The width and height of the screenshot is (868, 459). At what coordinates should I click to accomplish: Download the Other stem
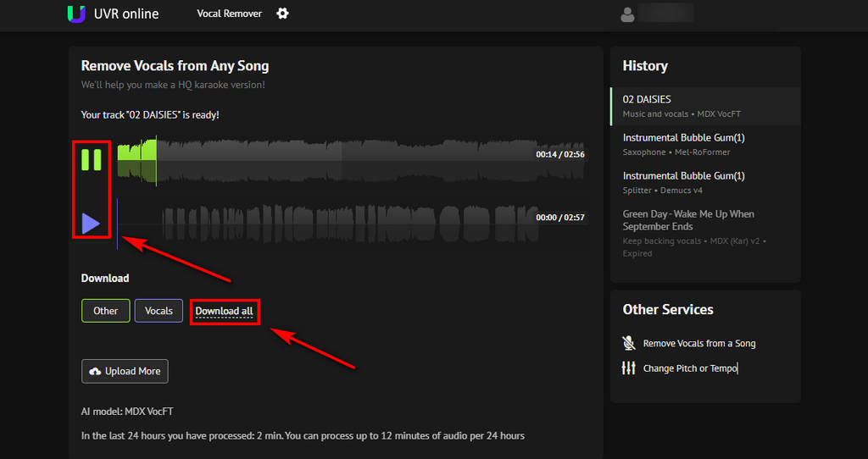click(106, 311)
